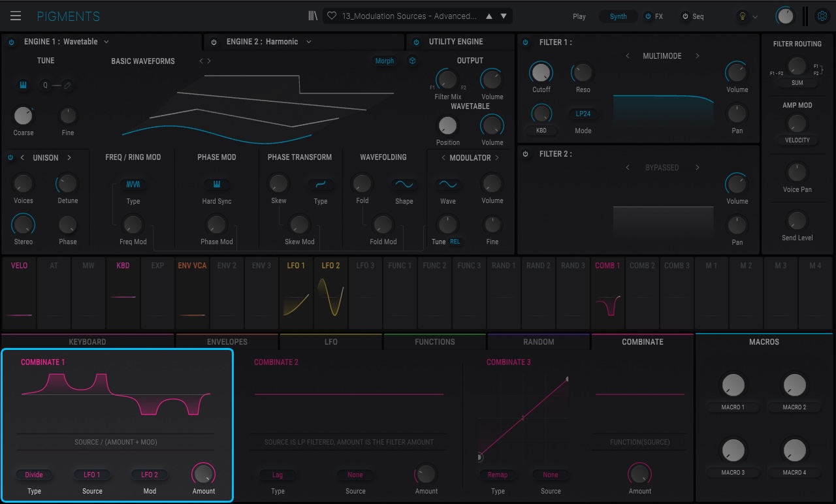
Task: Click the MACRO 1 label
Action: click(x=733, y=407)
